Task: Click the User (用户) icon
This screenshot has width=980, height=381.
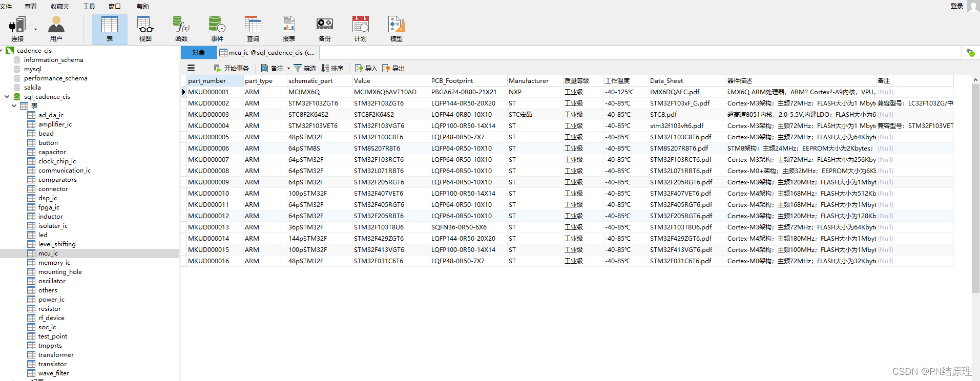Action: click(x=56, y=29)
